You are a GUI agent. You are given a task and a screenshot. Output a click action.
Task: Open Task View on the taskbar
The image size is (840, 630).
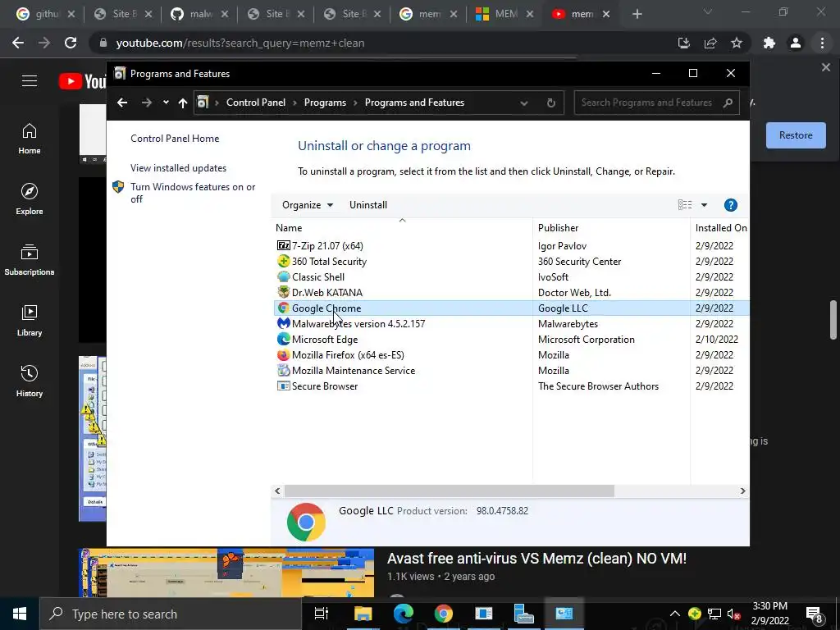[x=322, y=614]
